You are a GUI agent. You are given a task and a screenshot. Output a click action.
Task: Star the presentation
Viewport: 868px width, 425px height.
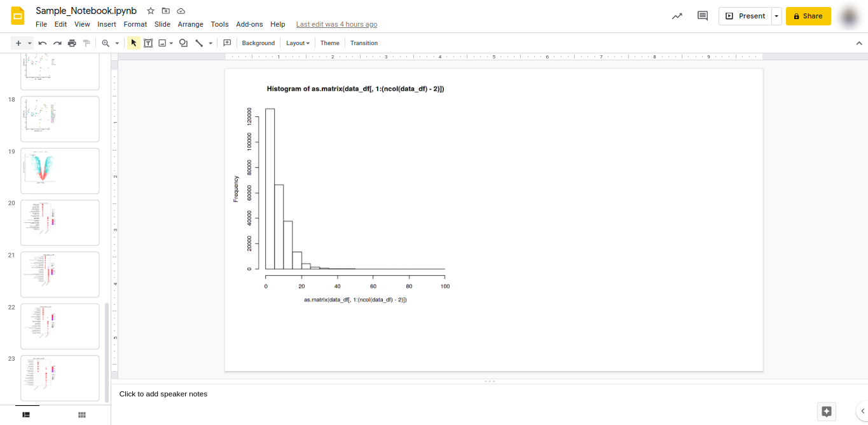click(x=150, y=11)
